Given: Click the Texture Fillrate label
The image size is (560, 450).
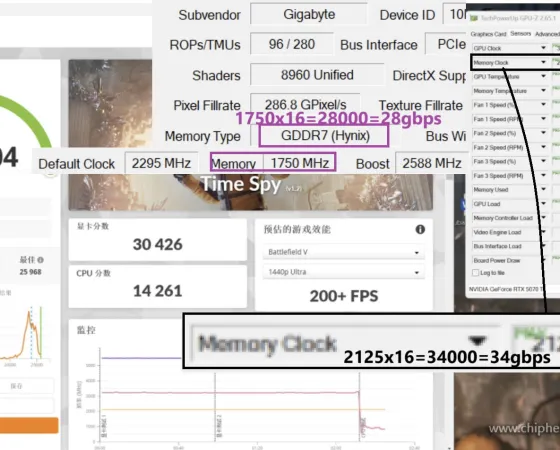Looking at the screenshot, I should click(x=420, y=105).
